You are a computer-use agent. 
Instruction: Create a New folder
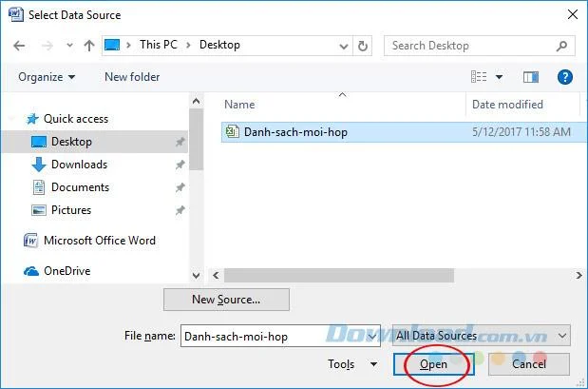132,77
